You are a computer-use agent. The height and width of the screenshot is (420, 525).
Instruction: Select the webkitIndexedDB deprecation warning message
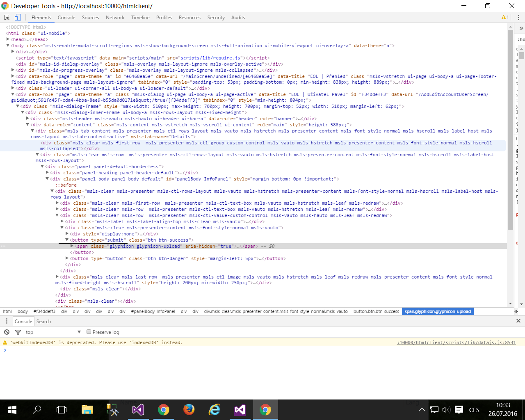(96, 342)
